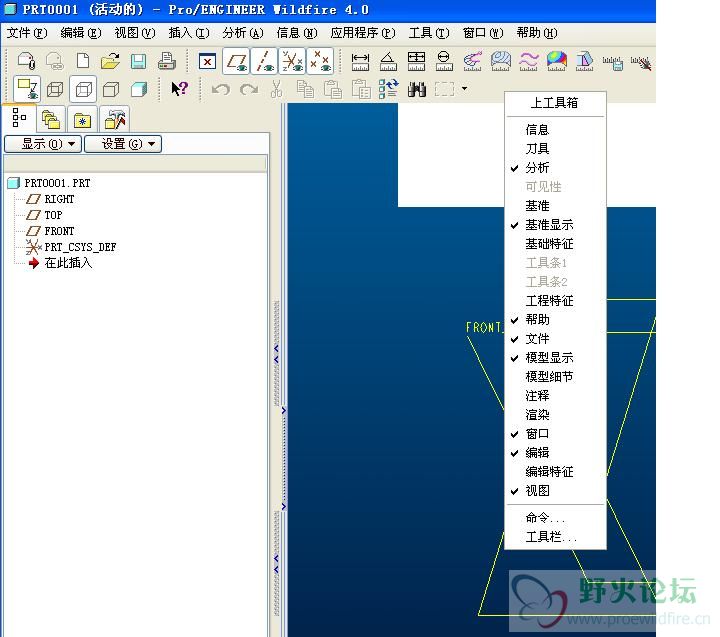Open the angle measure analysis icon
Screen dimensions: 720x637
(388, 61)
